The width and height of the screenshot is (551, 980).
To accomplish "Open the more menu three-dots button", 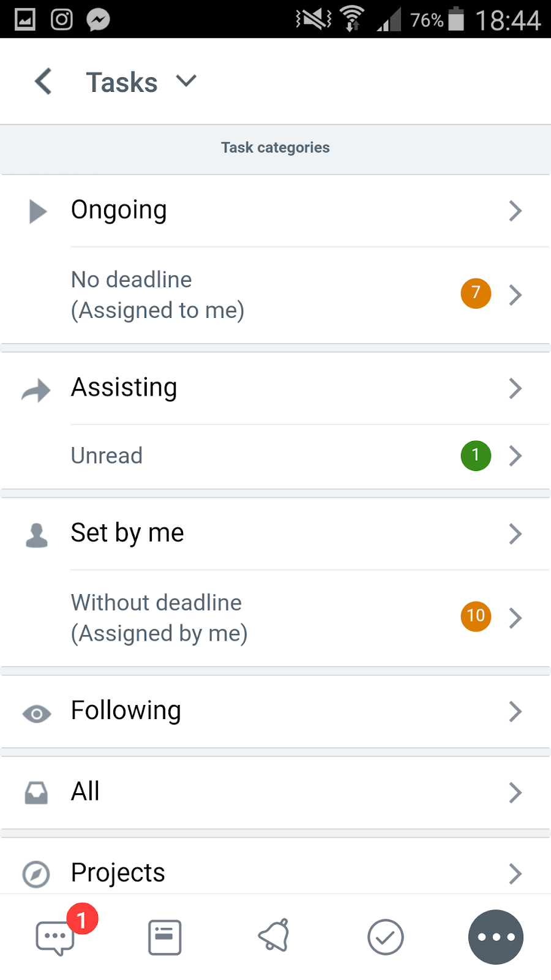I will 496,937.
